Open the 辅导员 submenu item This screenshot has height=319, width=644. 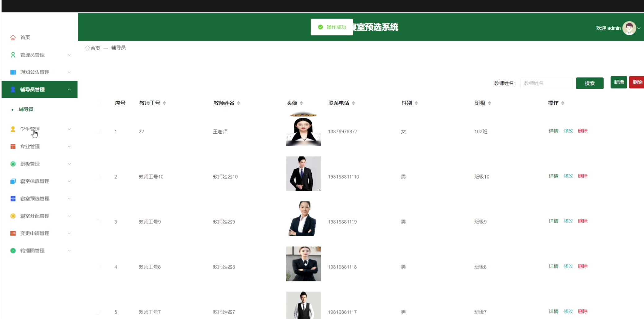point(26,109)
